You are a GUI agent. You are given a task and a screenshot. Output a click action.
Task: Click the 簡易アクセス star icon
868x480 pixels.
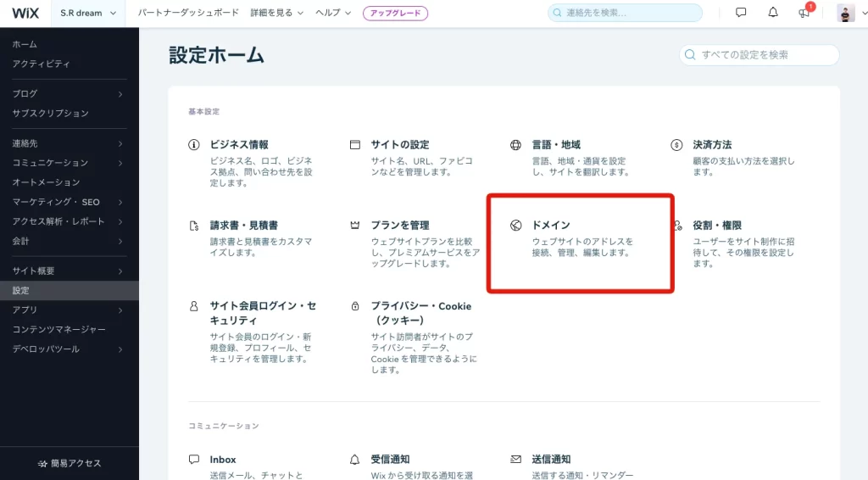click(42, 463)
